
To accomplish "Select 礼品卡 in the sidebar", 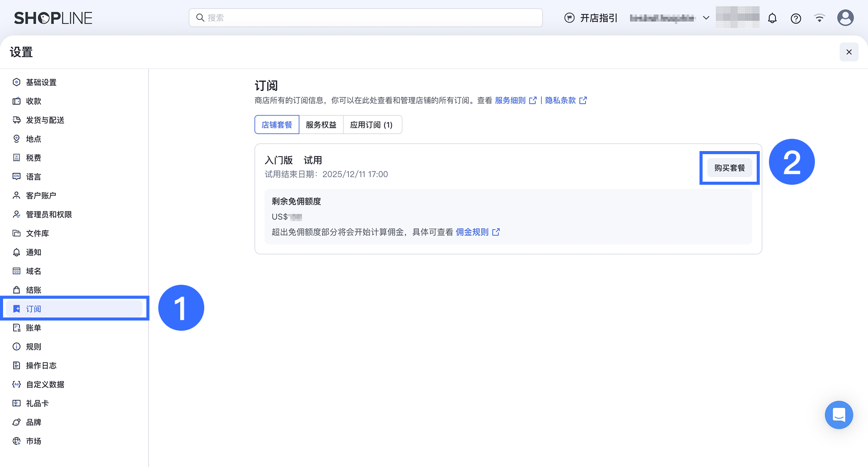I will pos(37,403).
